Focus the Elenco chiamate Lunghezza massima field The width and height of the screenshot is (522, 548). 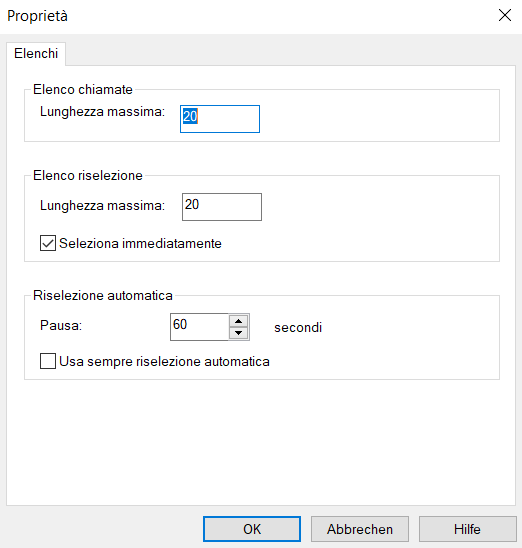(x=220, y=119)
